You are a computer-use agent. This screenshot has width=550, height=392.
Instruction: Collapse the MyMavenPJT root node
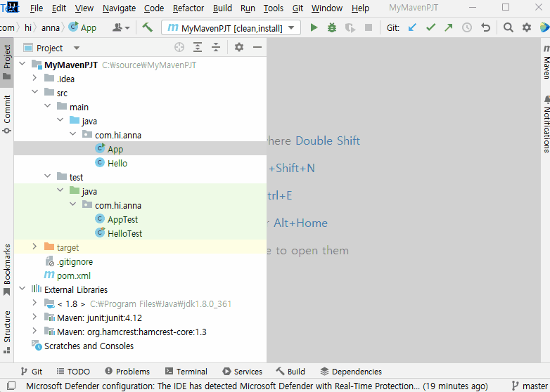[23, 63]
